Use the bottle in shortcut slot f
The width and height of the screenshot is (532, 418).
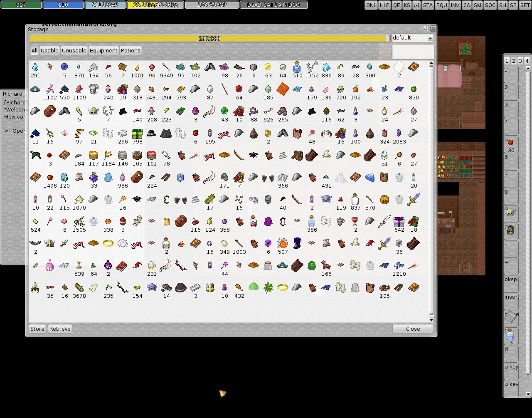[x=510, y=334]
